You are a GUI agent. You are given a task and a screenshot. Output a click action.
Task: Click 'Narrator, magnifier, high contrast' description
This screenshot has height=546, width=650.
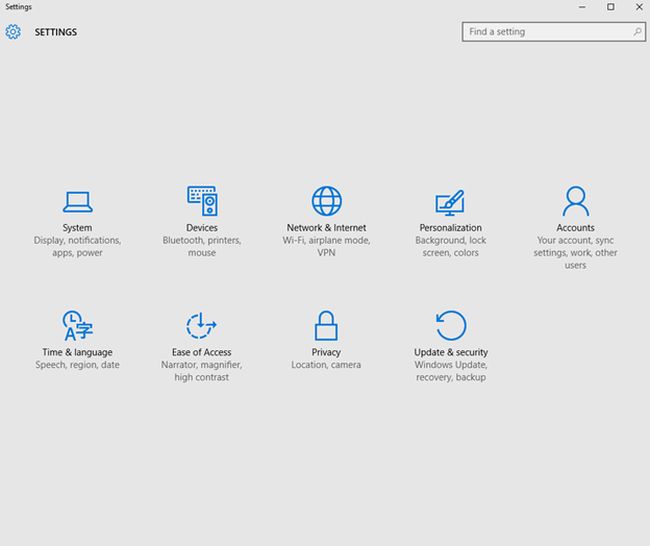(x=201, y=371)
